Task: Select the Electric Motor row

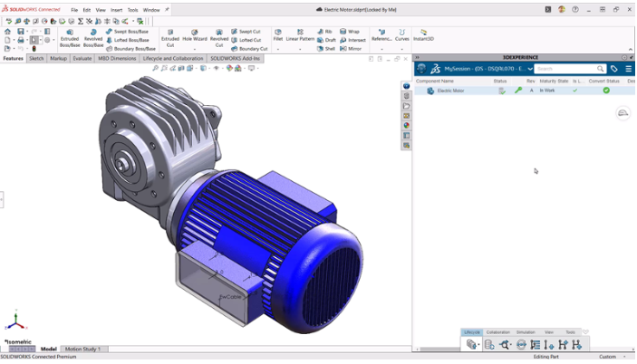Action: (x=525, y=91)
